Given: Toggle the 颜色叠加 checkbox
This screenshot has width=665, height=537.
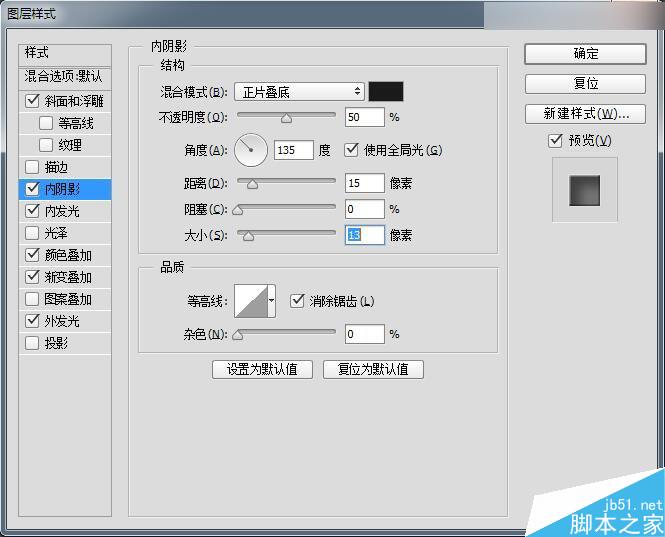Looking at the screenshot, I should [x=32, y=255].
